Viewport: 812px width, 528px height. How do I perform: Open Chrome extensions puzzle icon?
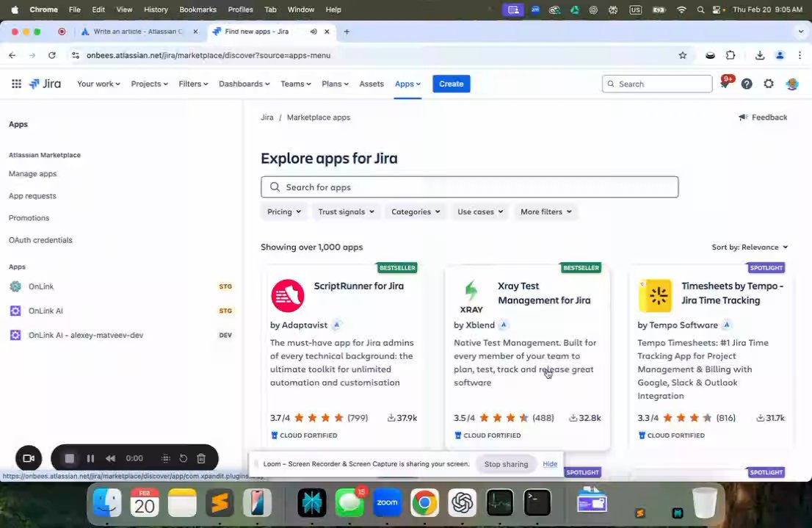point(731,55)
